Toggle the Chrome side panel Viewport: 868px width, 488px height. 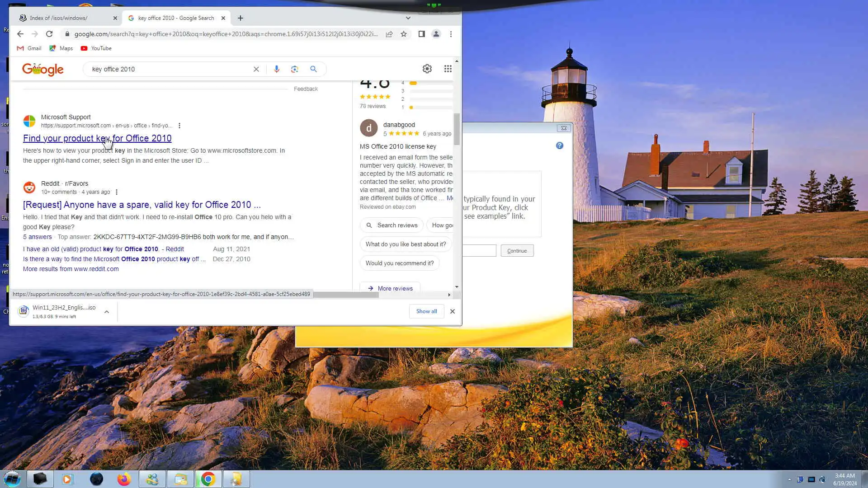[x=421, y=34]
